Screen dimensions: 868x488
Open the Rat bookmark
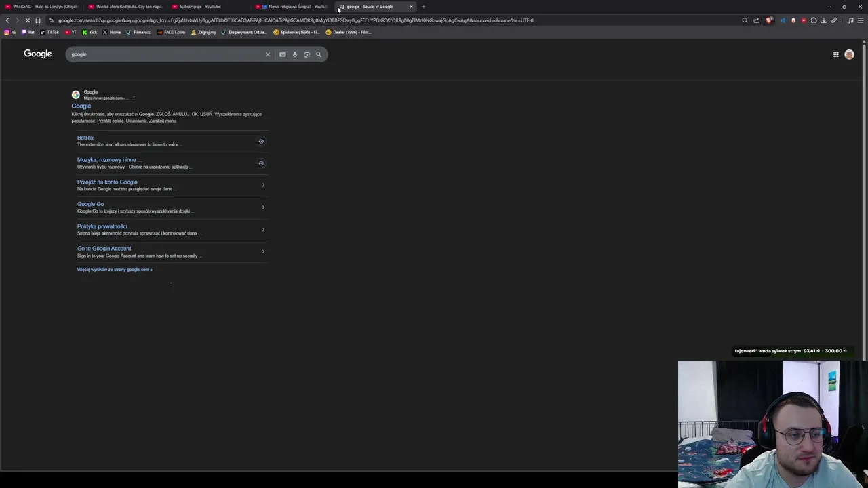click(28, 32)
